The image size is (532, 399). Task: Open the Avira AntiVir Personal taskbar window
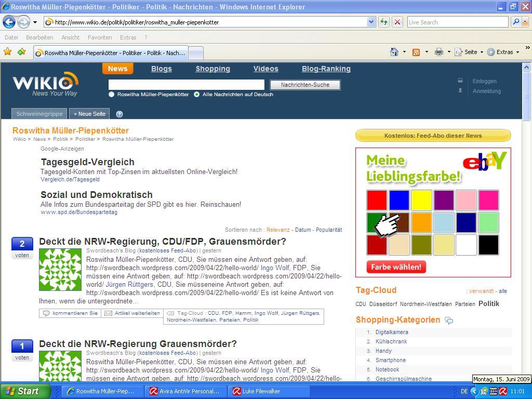(186, 391)
